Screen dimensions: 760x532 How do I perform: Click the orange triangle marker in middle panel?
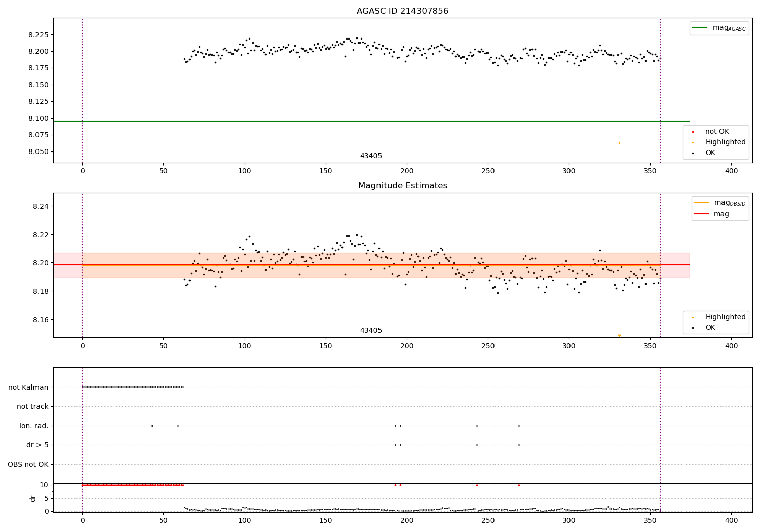(x=619, y=336)
